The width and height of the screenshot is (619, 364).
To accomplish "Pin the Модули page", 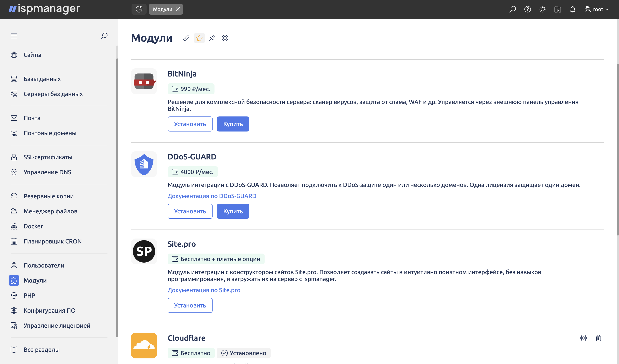I will click(212, 38).
